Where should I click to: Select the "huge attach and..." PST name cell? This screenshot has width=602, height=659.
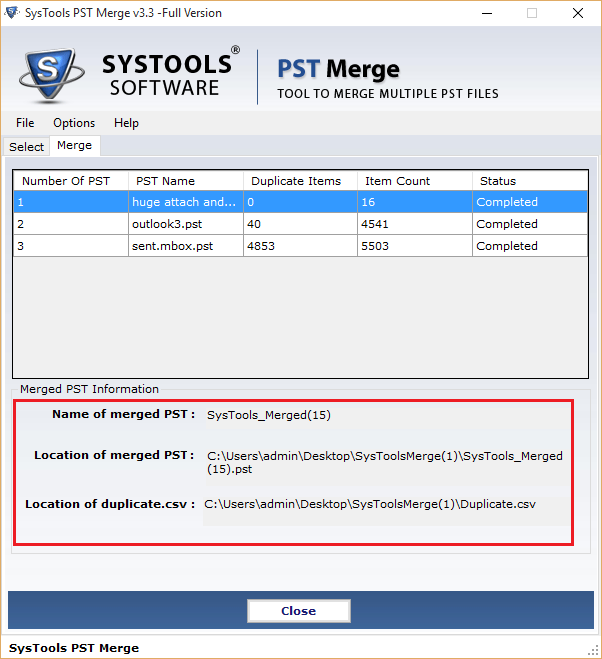click(186, 202)
